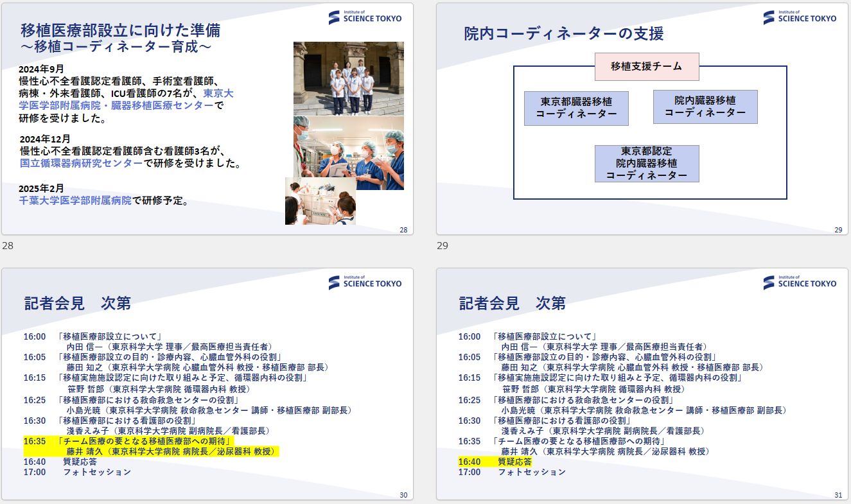Select the 院内コーディネーターの支援 slide title
This screenshot has width=851, height=504.
click(563, 34)
